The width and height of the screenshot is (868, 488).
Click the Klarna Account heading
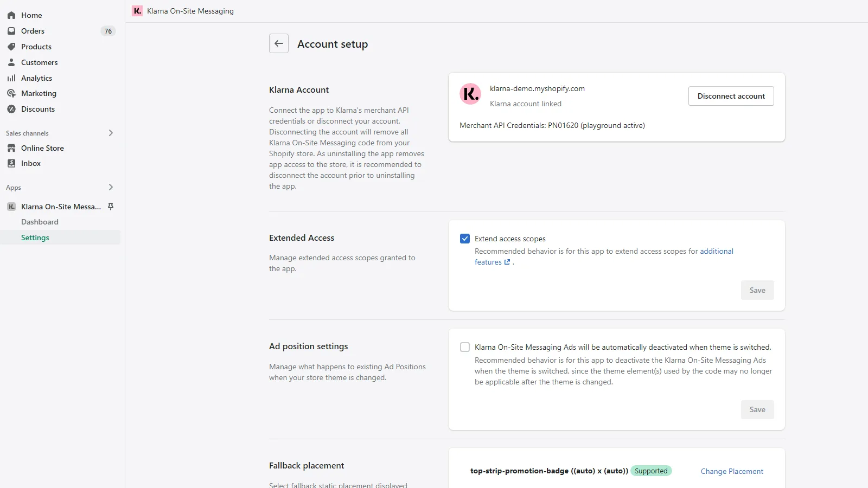point(299,89)
